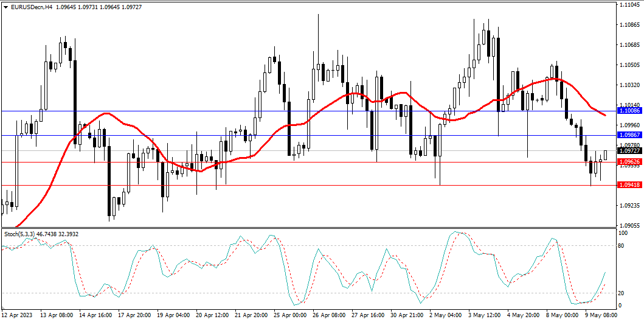Click the 27 Apr 16:00 time label

[369, 315]
